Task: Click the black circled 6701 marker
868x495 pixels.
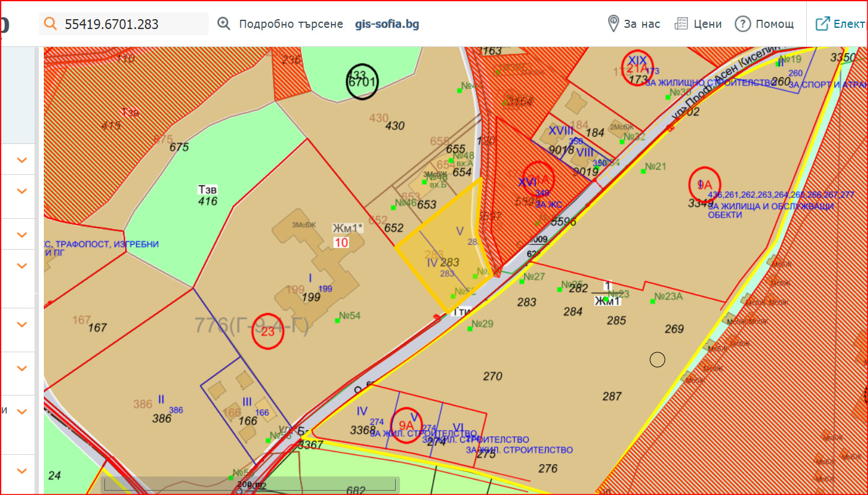Action: coord(362,82)
